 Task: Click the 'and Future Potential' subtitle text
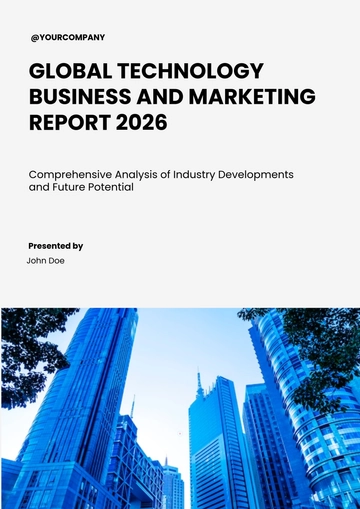click(x=81, y=187)
